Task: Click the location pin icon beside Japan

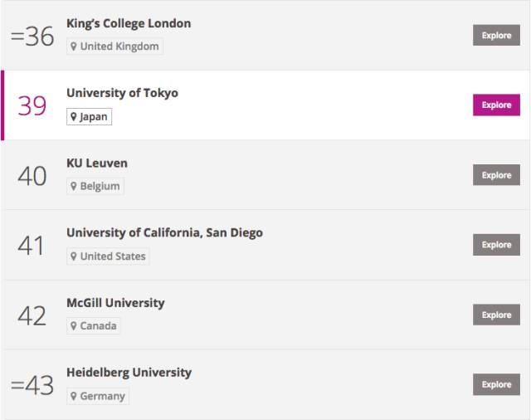Action: point(74,117)
